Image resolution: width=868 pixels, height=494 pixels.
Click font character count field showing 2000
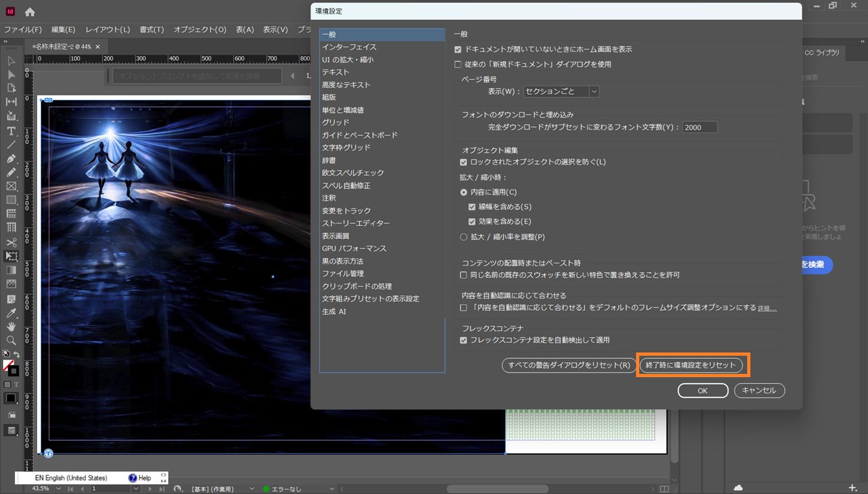click(700, 127)
